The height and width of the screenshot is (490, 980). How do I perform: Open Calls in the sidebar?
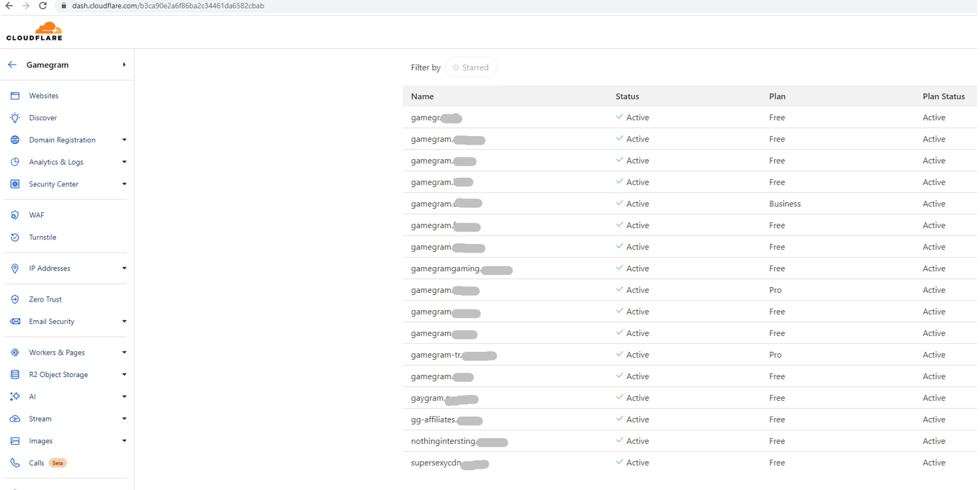click(37, 463)
